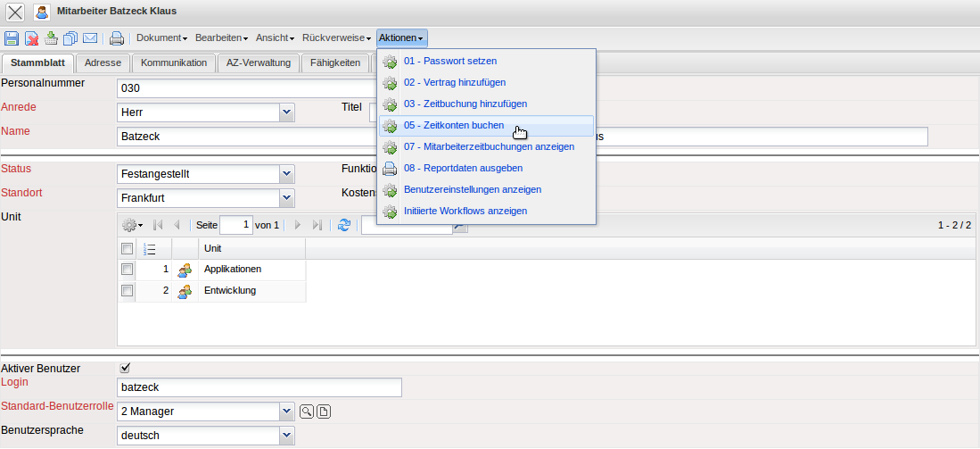Choose 'Initiierte Workflows anzeigen' menu entry

tap(465, 212)
